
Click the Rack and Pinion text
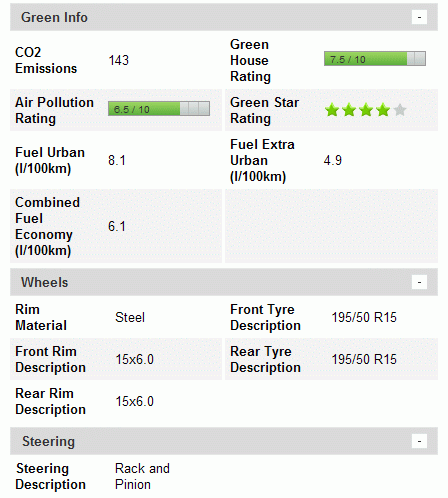click(142, 476)
